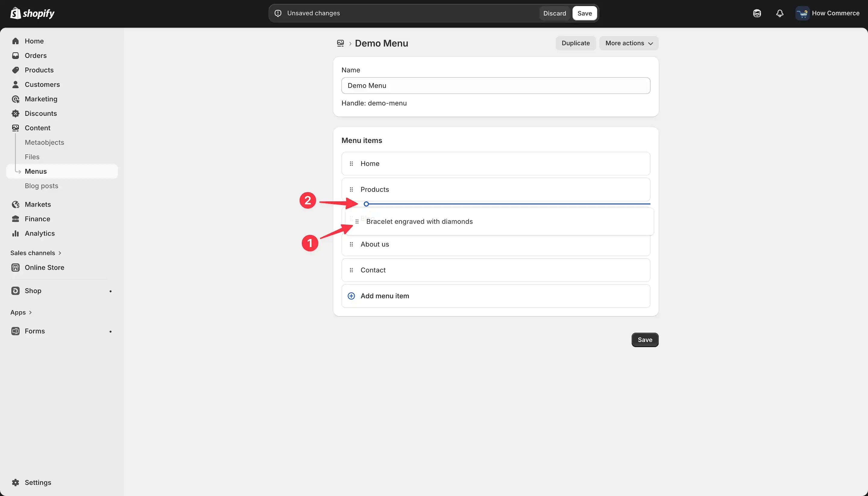The height and width of the screenshot is (496, 868).
Task: Discard the unsaved changes
Action: click(554, 13)
